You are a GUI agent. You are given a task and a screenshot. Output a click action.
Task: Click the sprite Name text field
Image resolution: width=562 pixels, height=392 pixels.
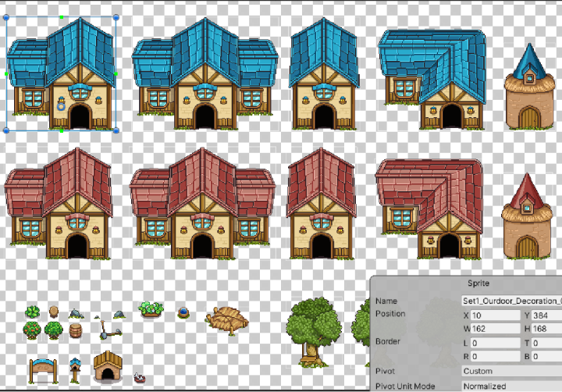(510, 301)
